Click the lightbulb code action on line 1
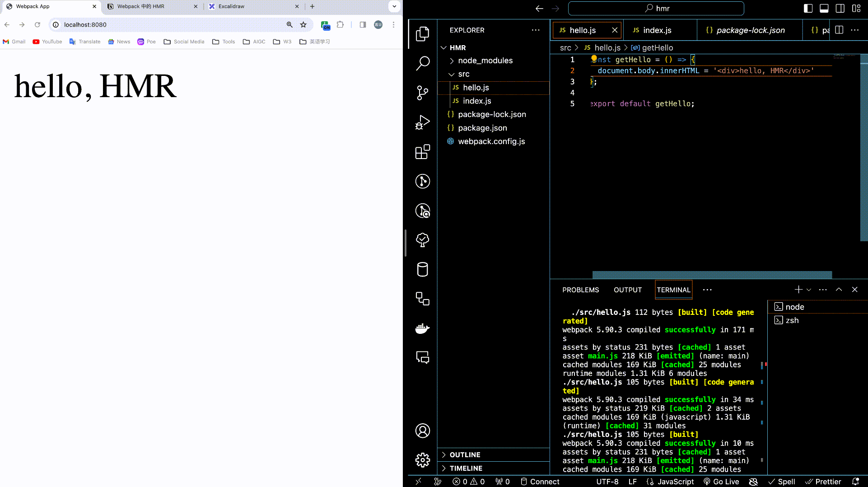868x487 pixels. [x=594, y=59]
